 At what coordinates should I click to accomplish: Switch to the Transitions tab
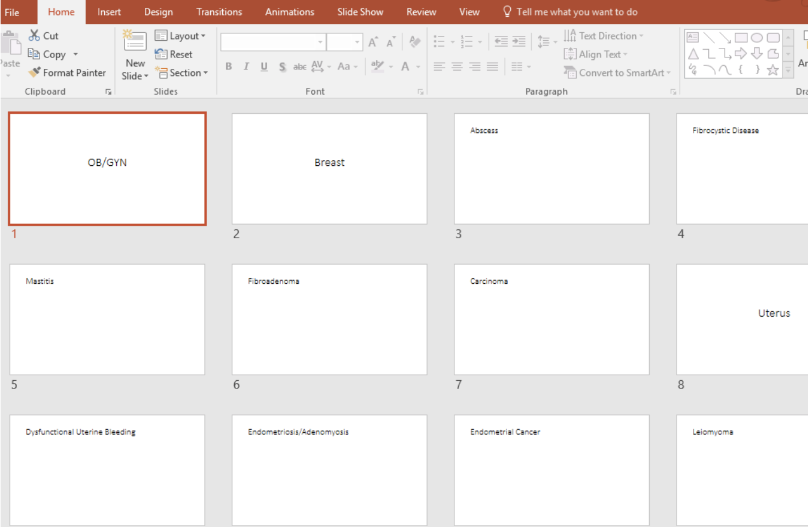coord(219,12)
